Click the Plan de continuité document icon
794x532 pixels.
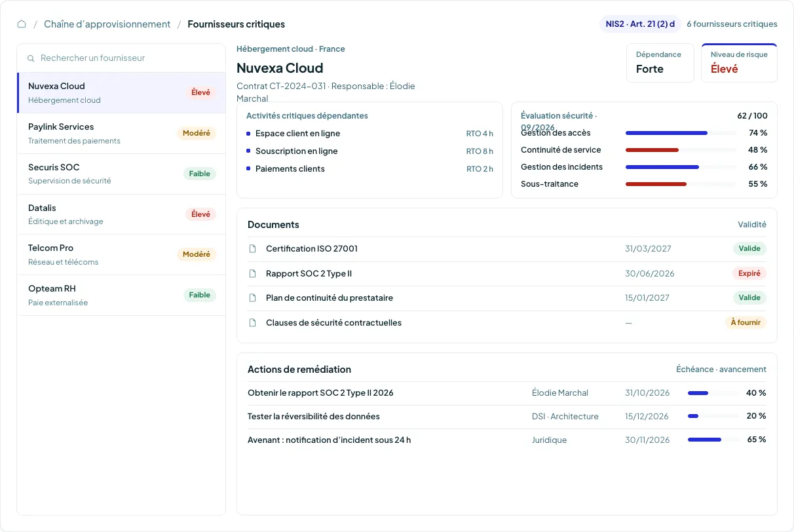tap(253, 298)
